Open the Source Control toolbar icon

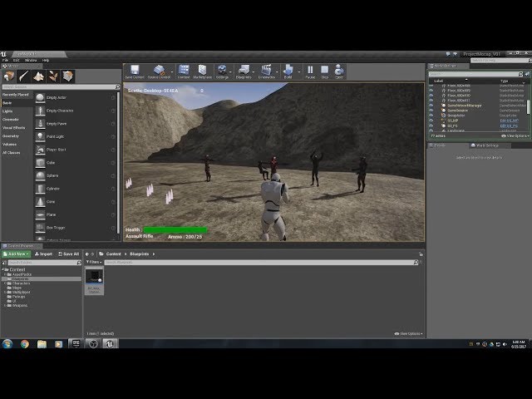159,71
